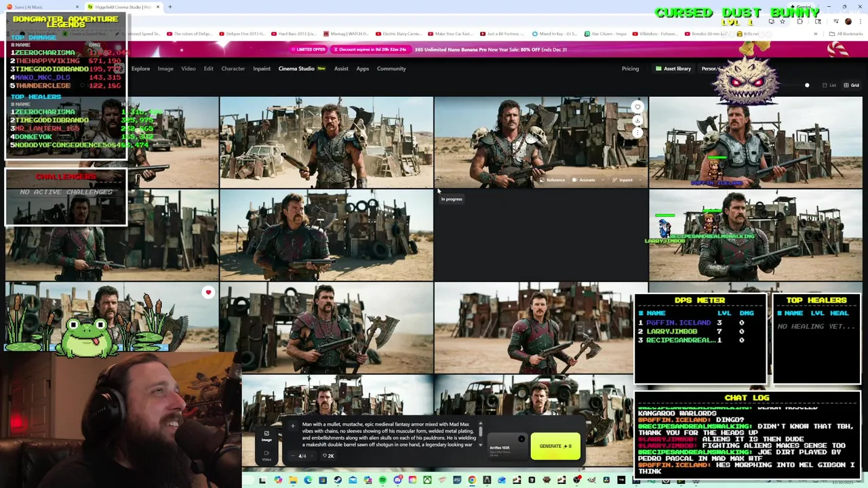Open the Assist nav item
Viewport: 868px width, 488px height.
[341, 68]
